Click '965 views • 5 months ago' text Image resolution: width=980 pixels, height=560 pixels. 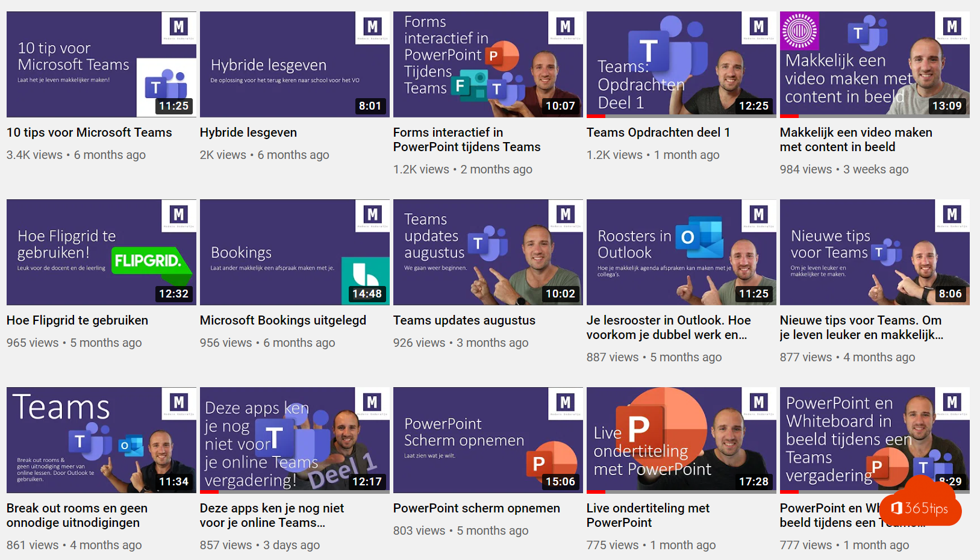(74, 343)
